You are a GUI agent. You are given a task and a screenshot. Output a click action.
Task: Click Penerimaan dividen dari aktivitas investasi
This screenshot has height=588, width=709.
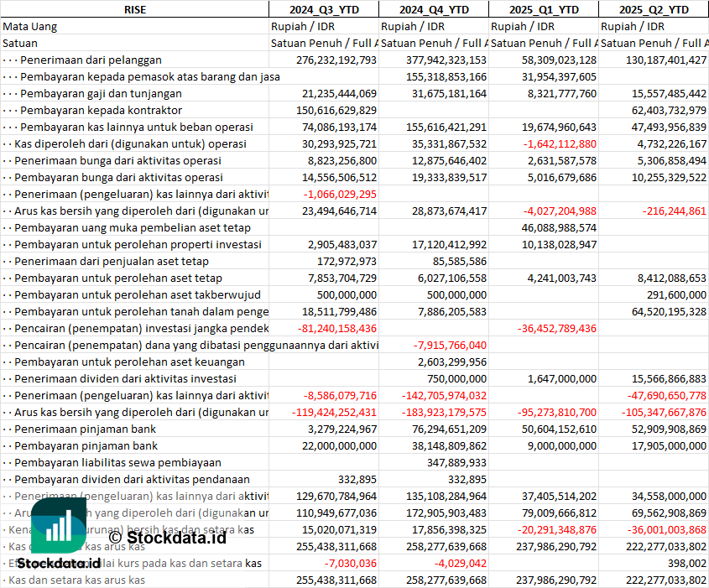125,378
